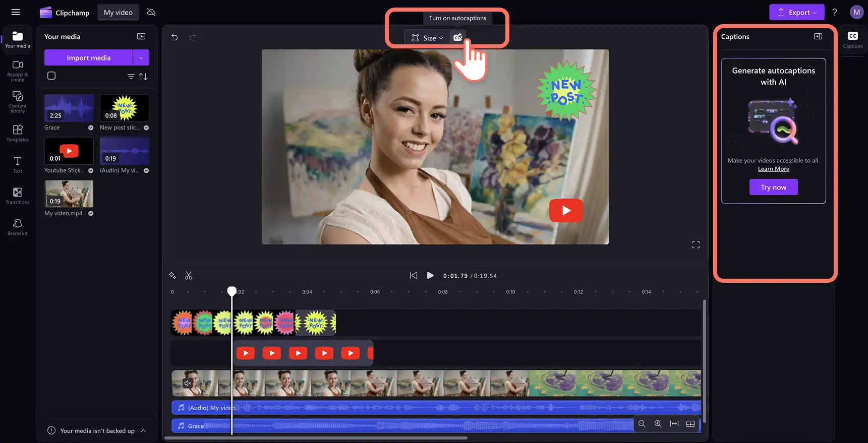
Task: Click the vertical timeline scrollbar
Action: tap(705, 361)
